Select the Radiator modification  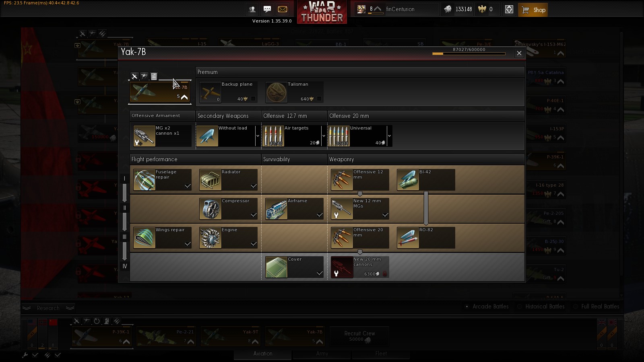(229, 179)
